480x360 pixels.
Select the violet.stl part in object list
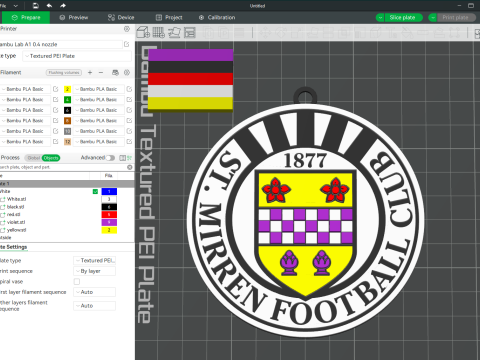[x=16, y=222]
